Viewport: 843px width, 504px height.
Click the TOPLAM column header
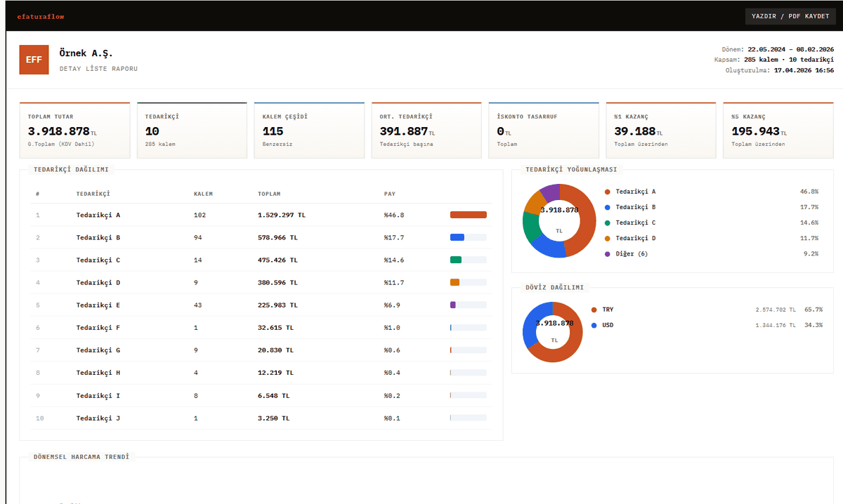click(270, 194)
